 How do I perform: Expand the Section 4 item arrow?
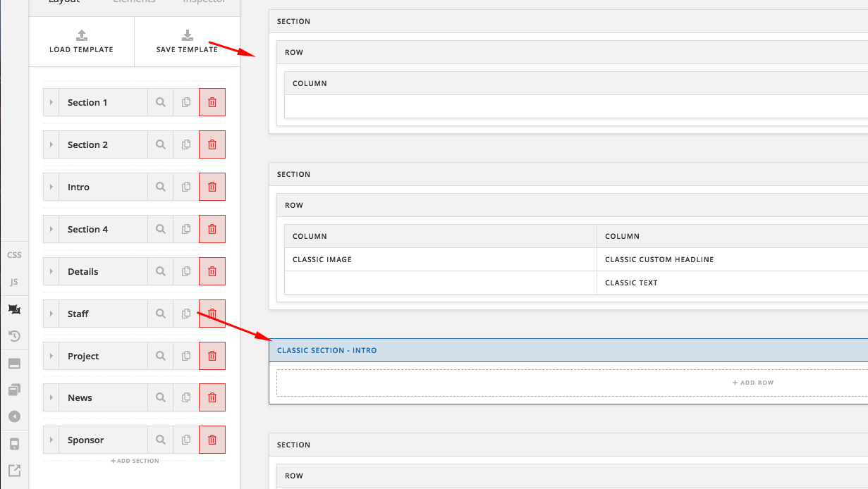[x=51, y=229]
